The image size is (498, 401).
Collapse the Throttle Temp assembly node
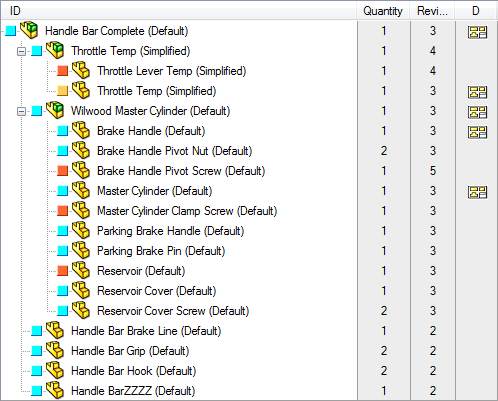click(22, 51)
